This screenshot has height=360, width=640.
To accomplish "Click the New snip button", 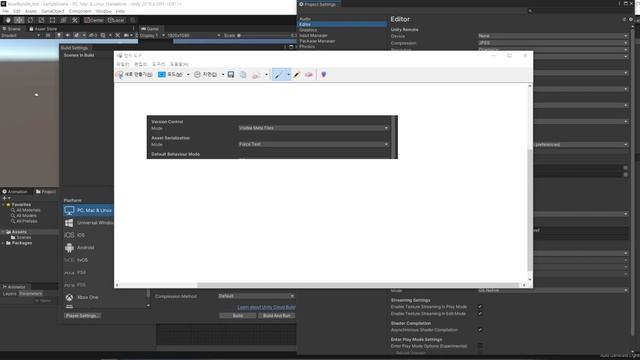I will (134, 74).
